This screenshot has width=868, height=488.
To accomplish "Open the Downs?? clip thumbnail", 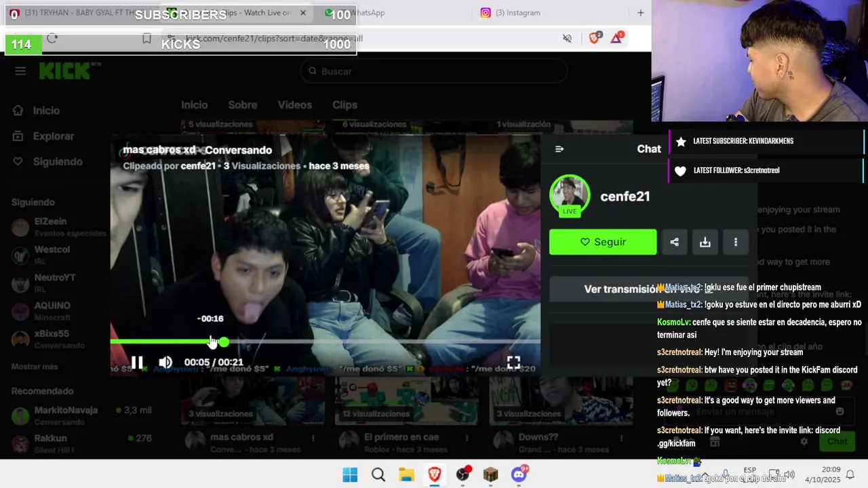I will coord(561,400).
